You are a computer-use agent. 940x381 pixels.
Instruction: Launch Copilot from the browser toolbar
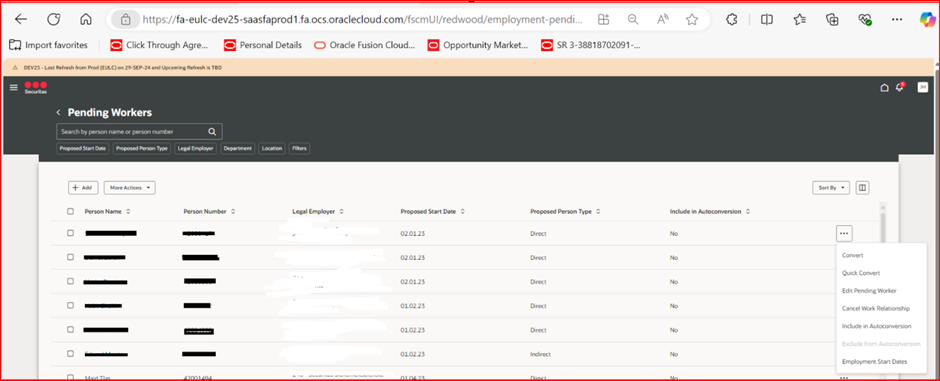pyautogui.click(x=927, y=19)
